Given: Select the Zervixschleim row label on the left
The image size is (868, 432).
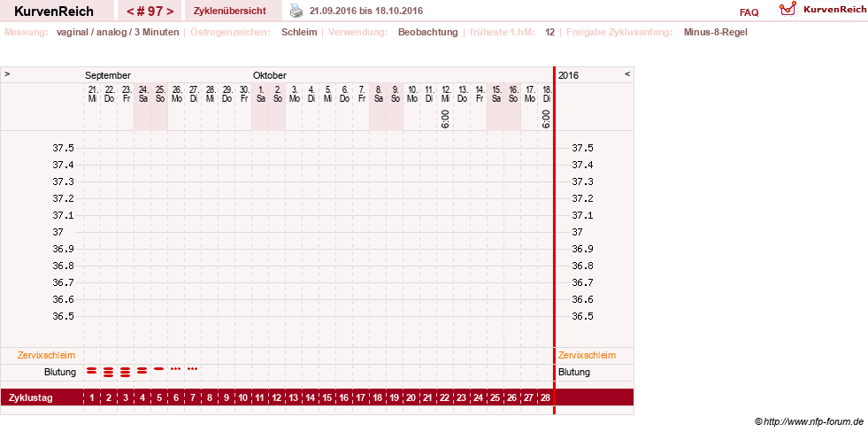Looking at the screenshot, I should (47, 355).
